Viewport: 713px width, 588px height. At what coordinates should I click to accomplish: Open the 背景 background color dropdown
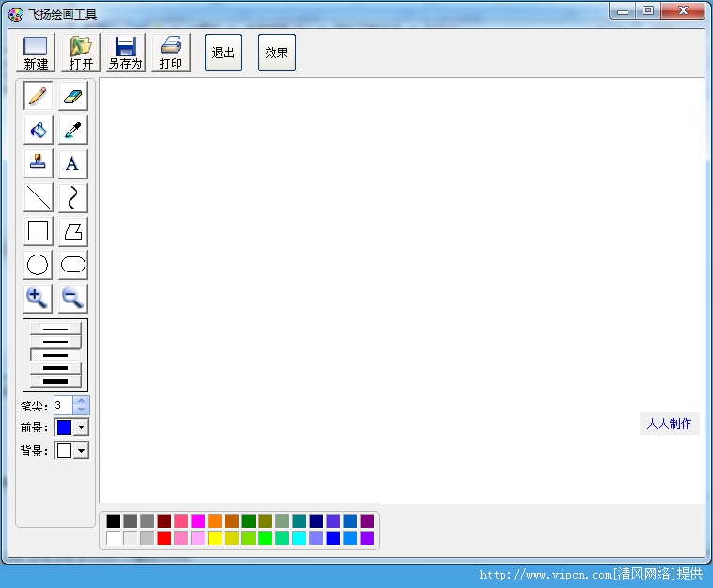coord(82,451)
